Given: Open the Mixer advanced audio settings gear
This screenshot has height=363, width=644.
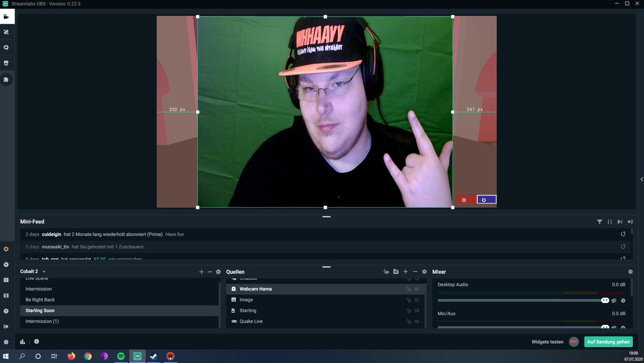Looking at the screenshot, I should coord(630,272).
